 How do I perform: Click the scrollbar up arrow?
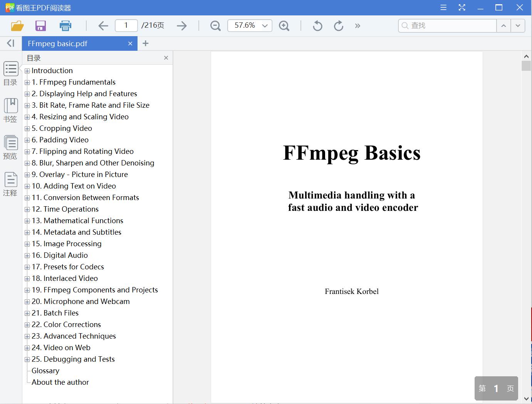[x=526, y=56]
